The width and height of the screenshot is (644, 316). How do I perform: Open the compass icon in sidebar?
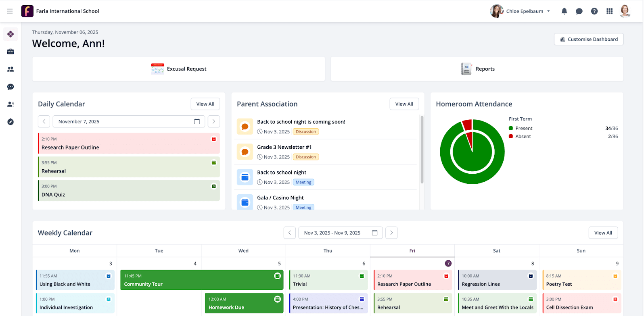[10, 122]
